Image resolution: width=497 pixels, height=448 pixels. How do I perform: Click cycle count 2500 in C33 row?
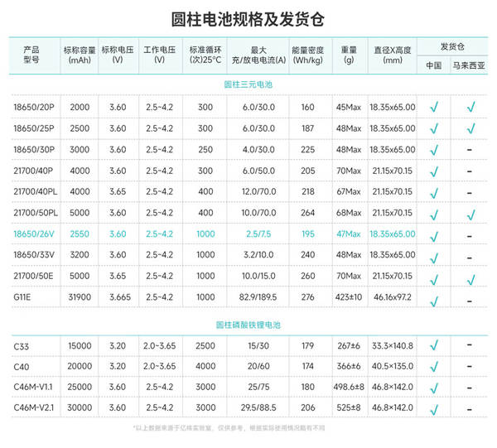[x=205, y=346]
